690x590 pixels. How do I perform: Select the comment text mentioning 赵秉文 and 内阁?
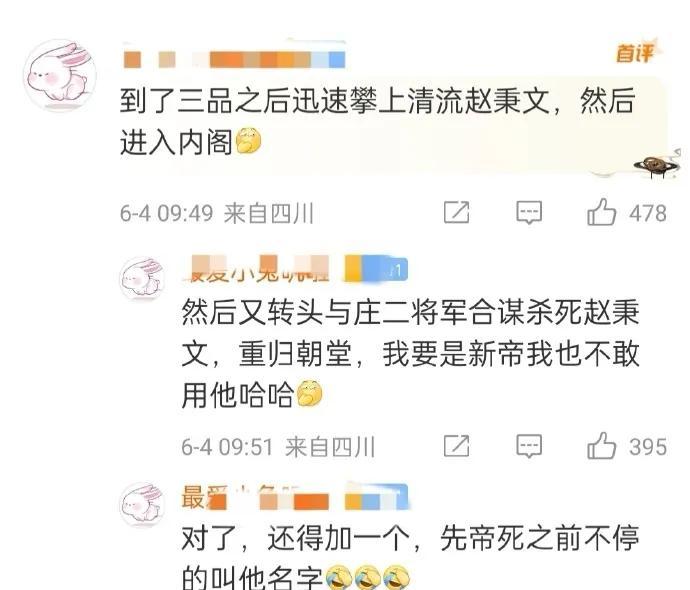click(x=378, y=121)
